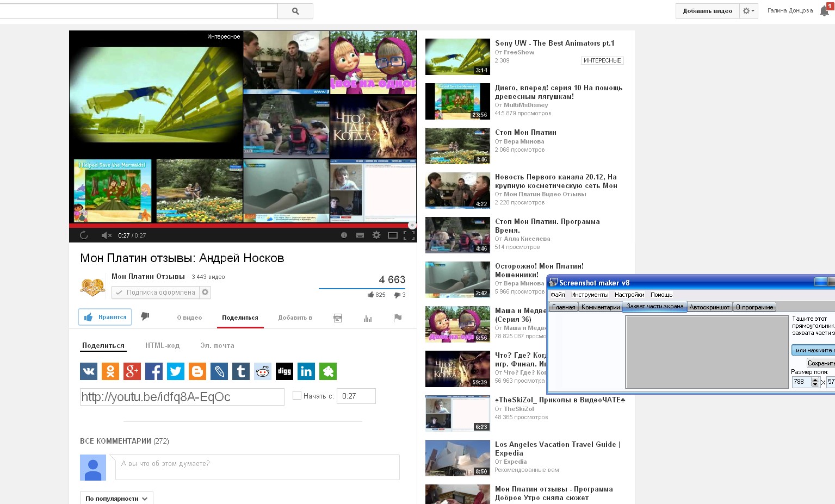Open subscription settings gear beside Подписка оформлена
The width and height of the screenshot is (835, 504).
(205, 293)
